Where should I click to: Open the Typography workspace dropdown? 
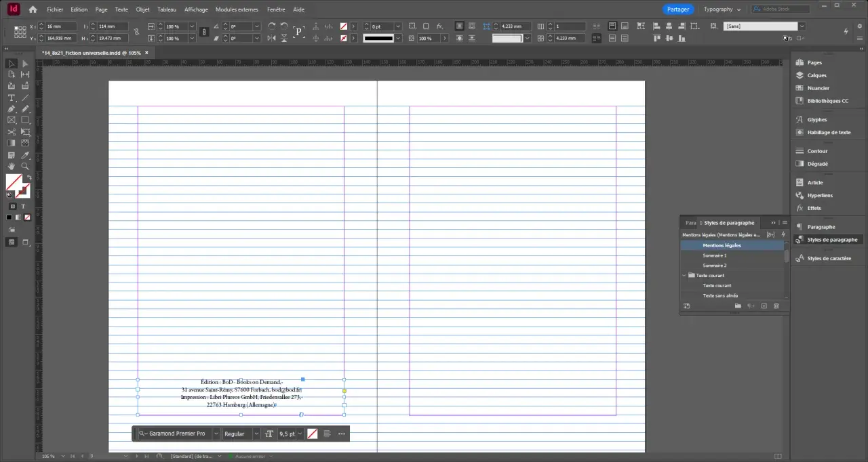point(722,9)
